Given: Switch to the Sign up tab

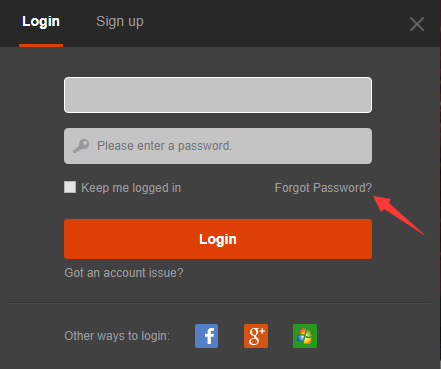Looking at the screenshot, I should pyautogui.click(x=120, y=22).
